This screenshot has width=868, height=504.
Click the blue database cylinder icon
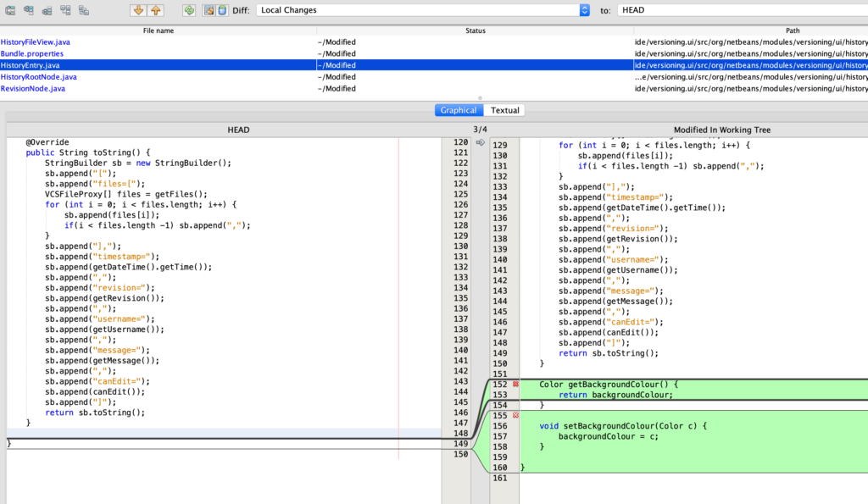pyautogui.click(x=222, y=10)
